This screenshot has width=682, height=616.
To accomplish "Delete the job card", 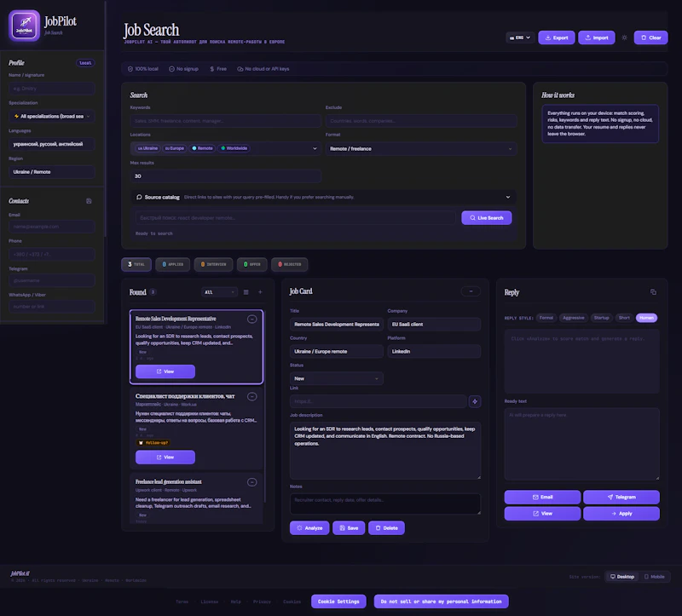I will (x=386, y=527).
